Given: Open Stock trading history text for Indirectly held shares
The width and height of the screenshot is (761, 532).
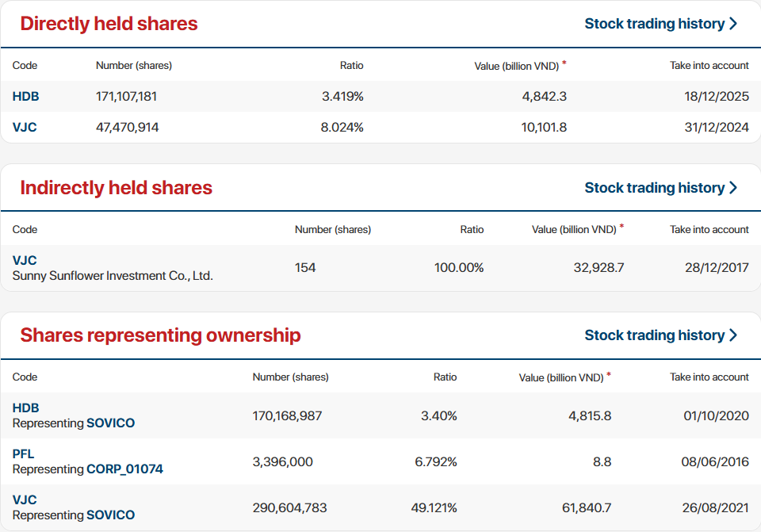Looking at the screenshot, I should [x=654, y=188].
